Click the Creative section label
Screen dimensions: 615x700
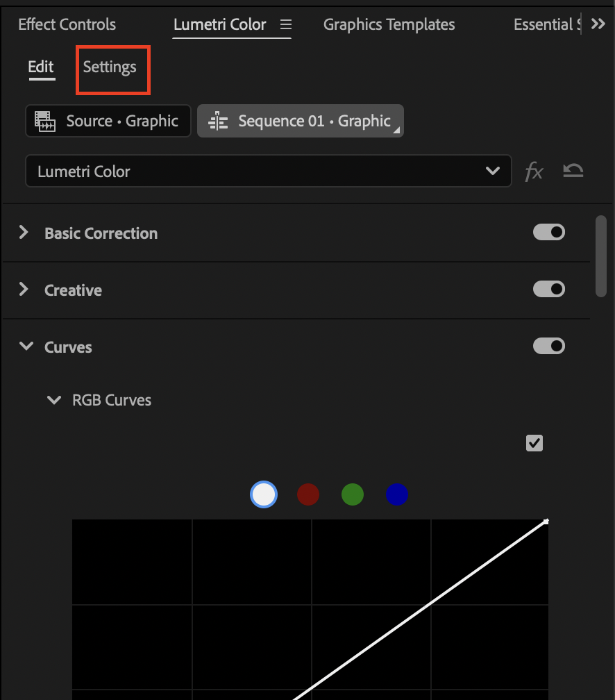[x=73, y=290]
